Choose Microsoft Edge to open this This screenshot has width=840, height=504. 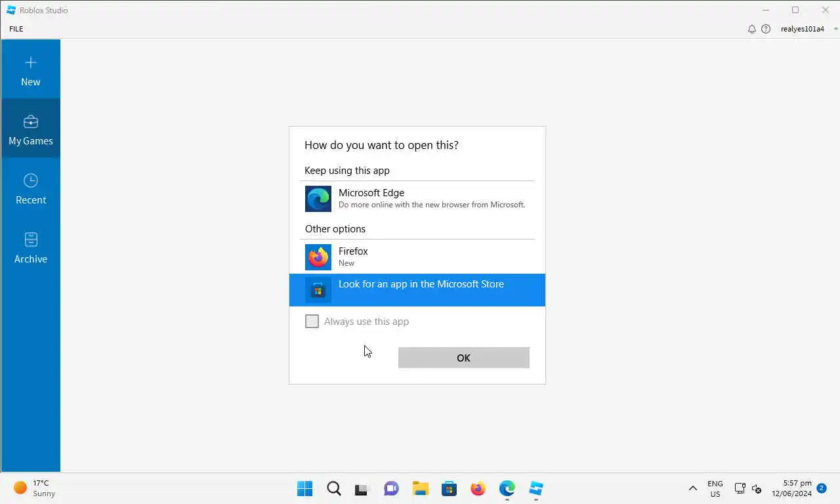pos(417,199)
